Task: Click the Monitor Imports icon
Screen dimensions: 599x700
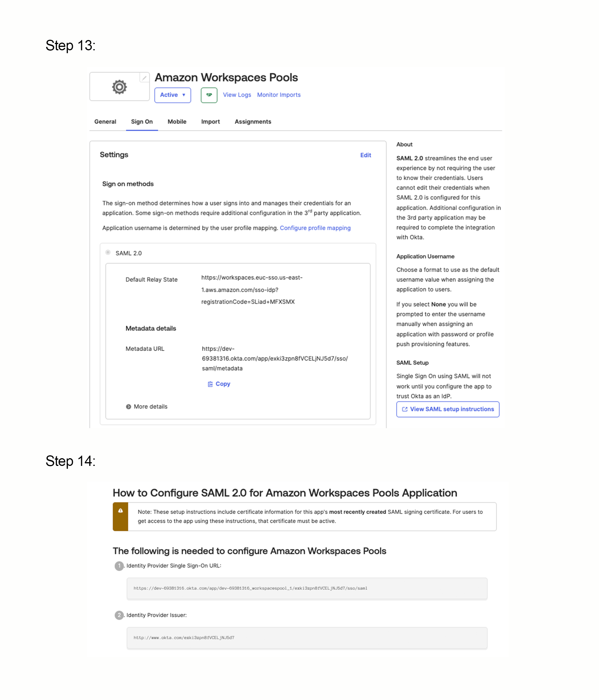Action: pyautogui.click(x=278, y=95)
